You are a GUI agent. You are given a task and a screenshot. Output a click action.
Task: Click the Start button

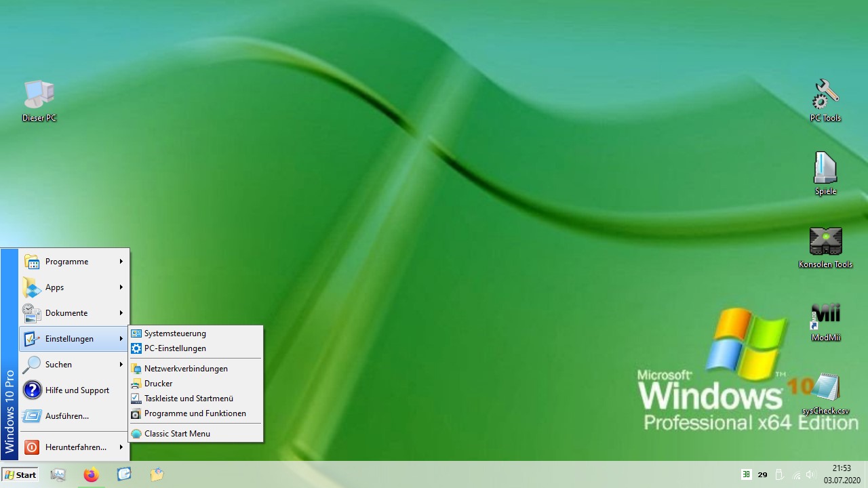point(20,474)
